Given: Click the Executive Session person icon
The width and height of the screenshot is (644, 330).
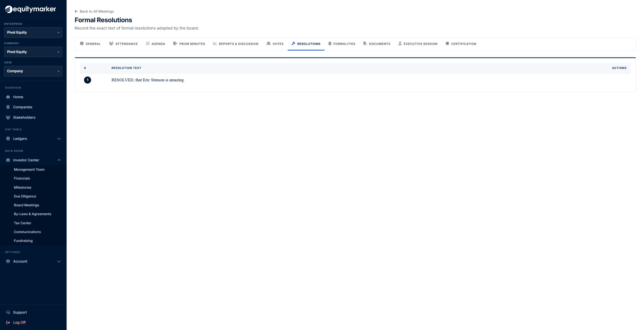Looking at the screenshot, I should [x=400, y=43].
